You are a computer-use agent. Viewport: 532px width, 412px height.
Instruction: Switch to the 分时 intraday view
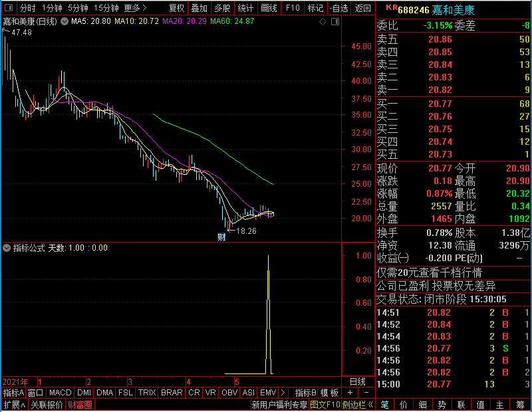tap(27, 8)
